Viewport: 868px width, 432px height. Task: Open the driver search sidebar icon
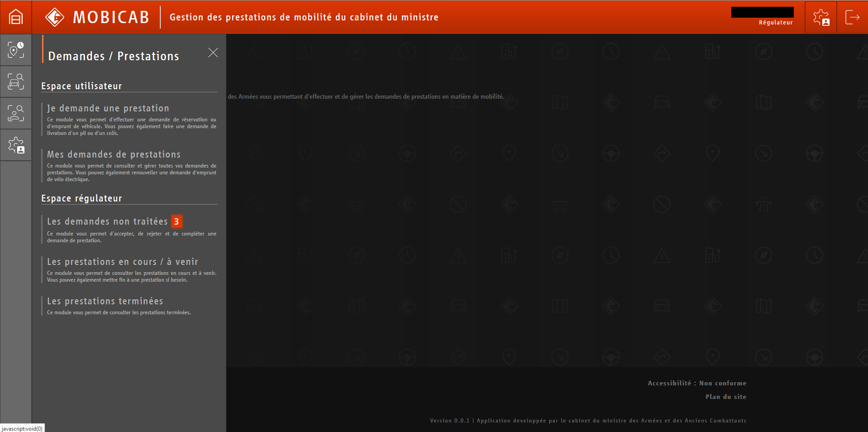click(15, 113)
